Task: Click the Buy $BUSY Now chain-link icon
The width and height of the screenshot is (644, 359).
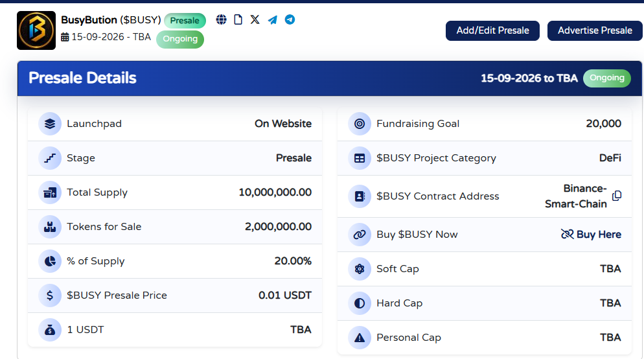Action: tap(360, 235)
